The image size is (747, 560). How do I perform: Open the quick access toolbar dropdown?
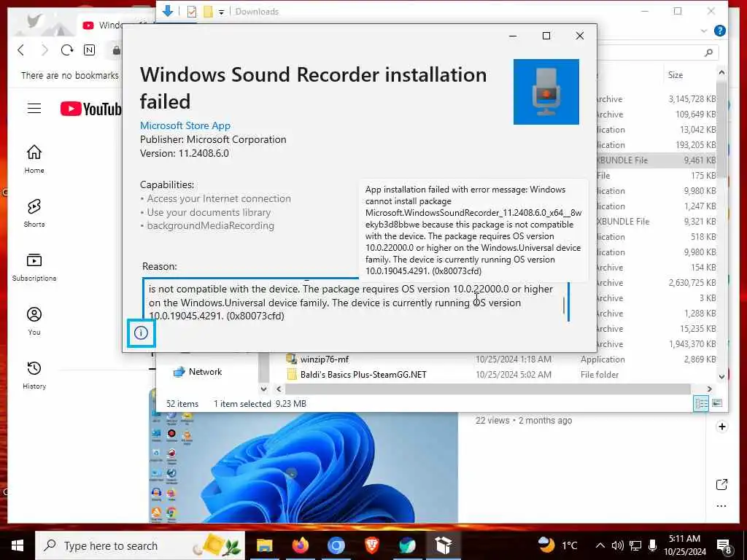click(222, 12)
